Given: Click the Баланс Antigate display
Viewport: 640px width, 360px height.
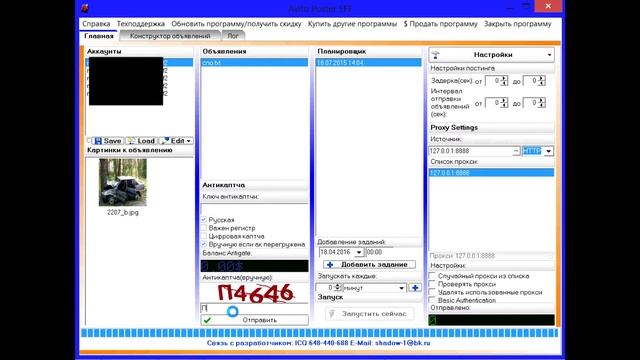Looking at the screenshot, I should coord(254,266).
